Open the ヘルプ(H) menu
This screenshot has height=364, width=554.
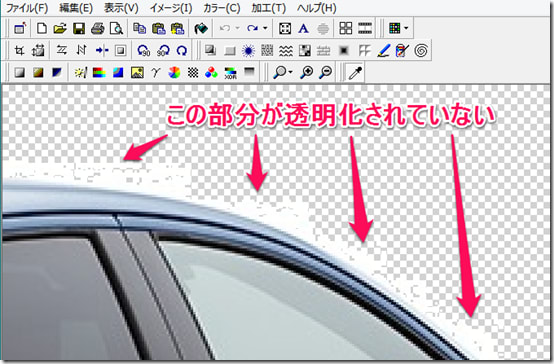(317, 8)
